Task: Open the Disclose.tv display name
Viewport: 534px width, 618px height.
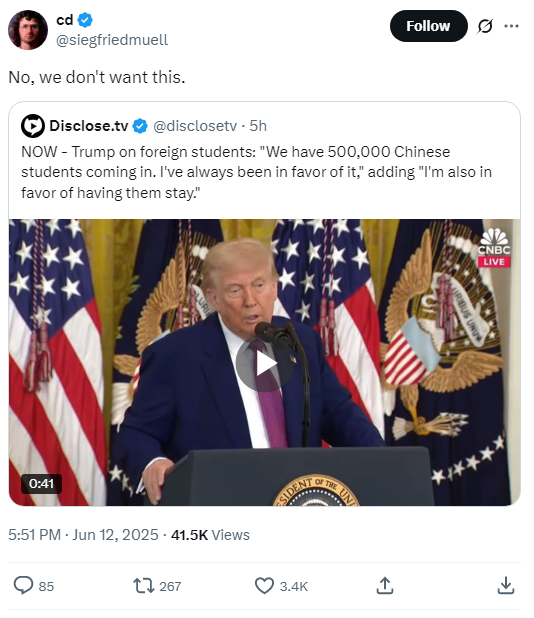Action: [89, 126]
